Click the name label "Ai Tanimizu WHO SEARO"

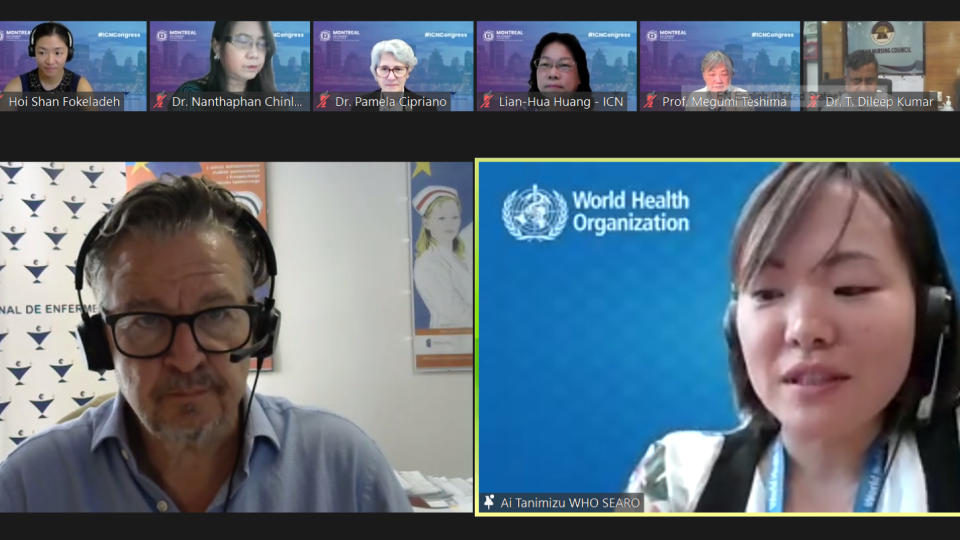570,503
